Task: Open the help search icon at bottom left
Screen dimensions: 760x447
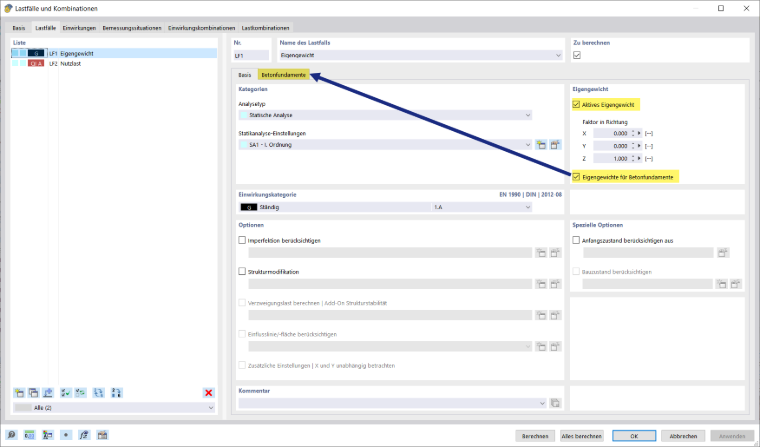Action: (x=11, y=435)
